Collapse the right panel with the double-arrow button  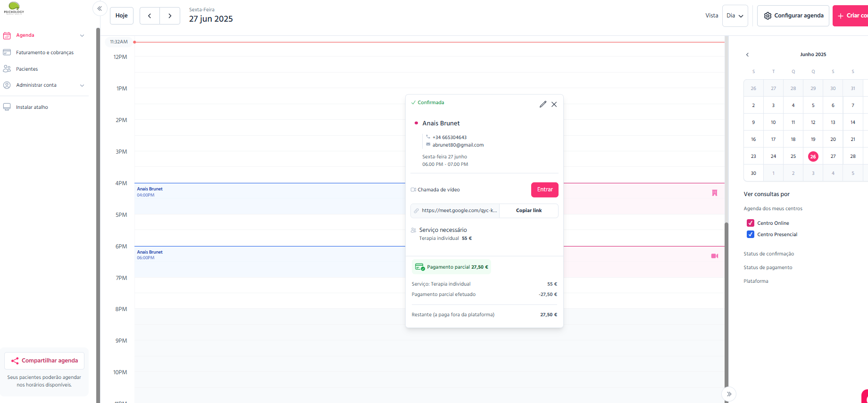(729, 394)
